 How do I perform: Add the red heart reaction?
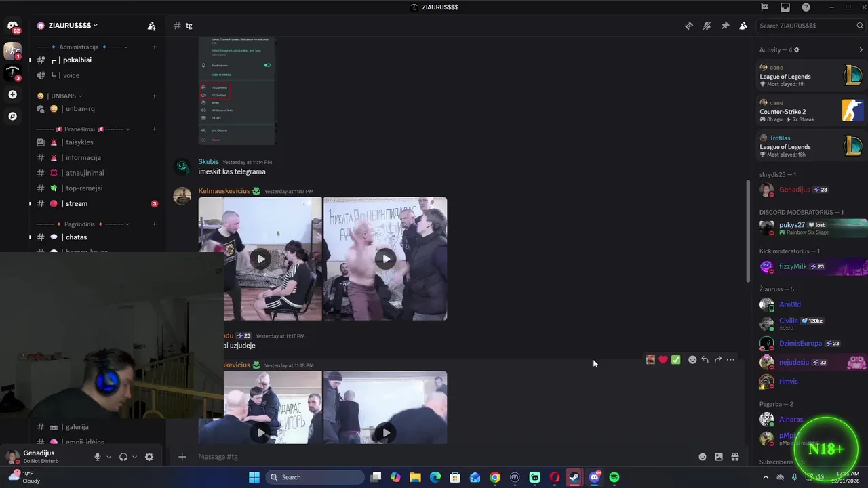coord(663,360)
